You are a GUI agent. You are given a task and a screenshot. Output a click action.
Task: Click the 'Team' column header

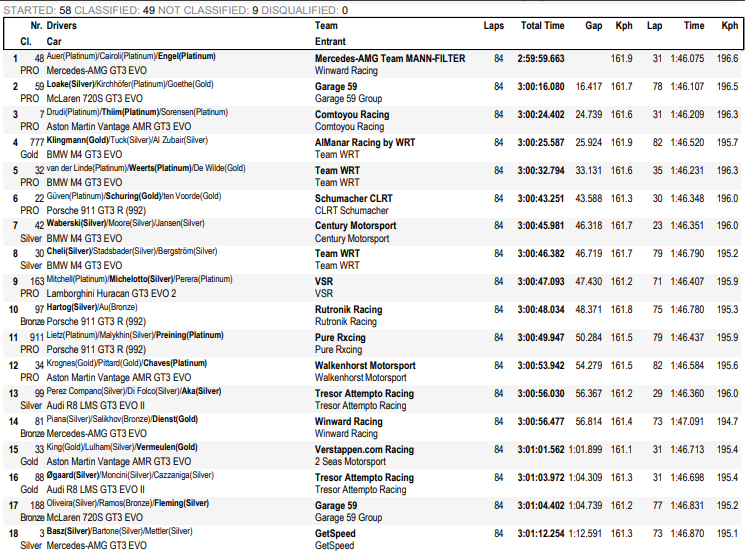[x=326, y=26]
